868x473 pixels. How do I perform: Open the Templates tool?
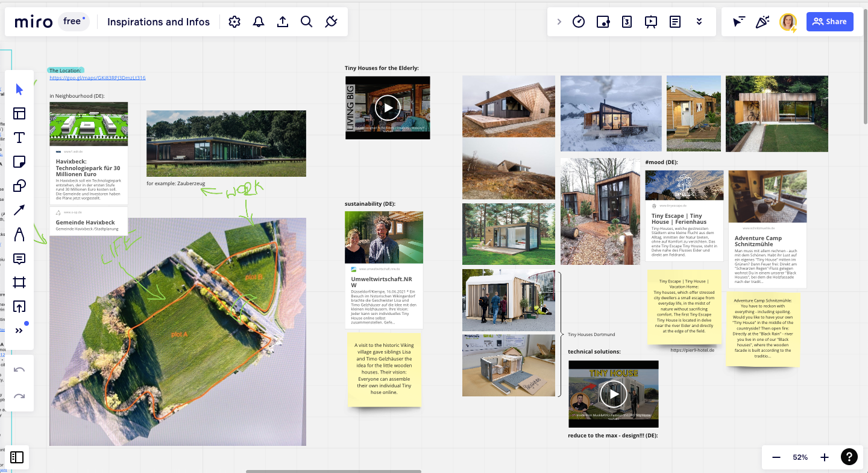(19, 113)
